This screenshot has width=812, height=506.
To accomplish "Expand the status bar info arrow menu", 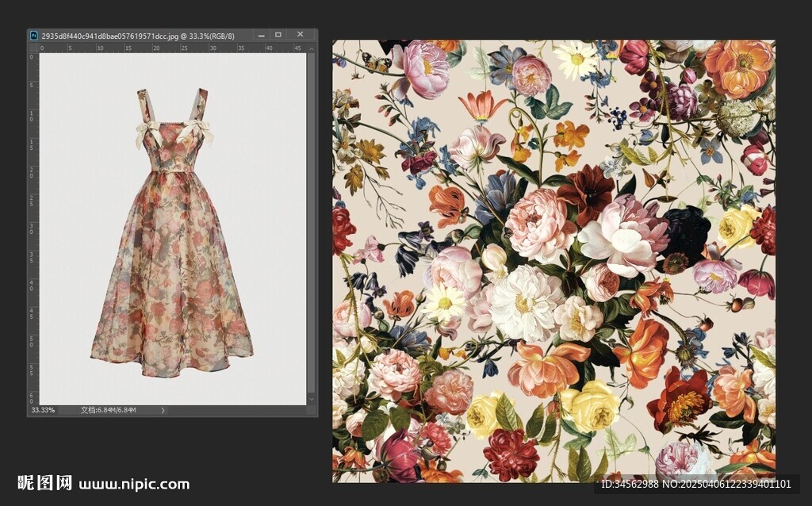I will (163, 410).
